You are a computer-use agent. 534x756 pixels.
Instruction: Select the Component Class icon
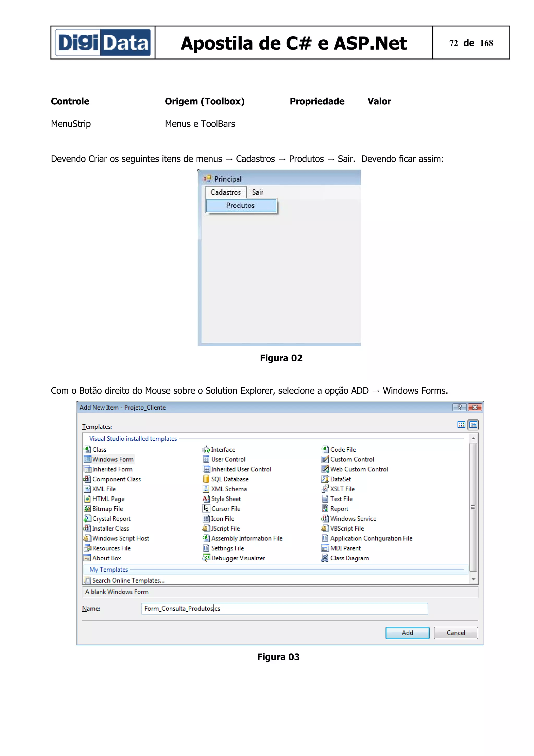(x=87, y=479)
